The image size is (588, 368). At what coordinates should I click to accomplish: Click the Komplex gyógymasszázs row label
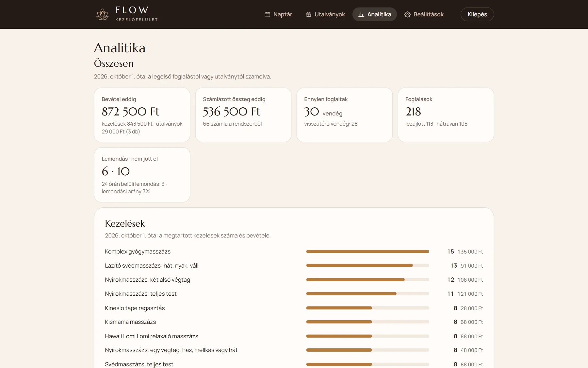138,252
